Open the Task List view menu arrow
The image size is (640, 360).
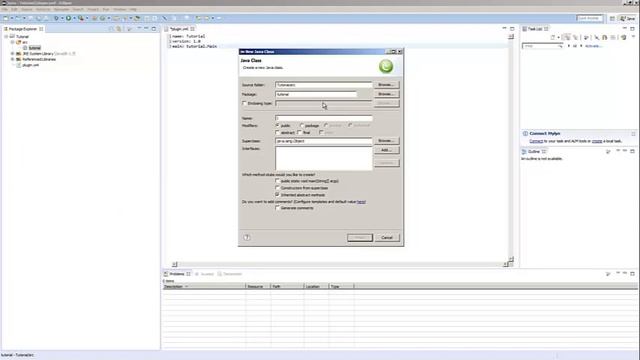click(633, 37)
